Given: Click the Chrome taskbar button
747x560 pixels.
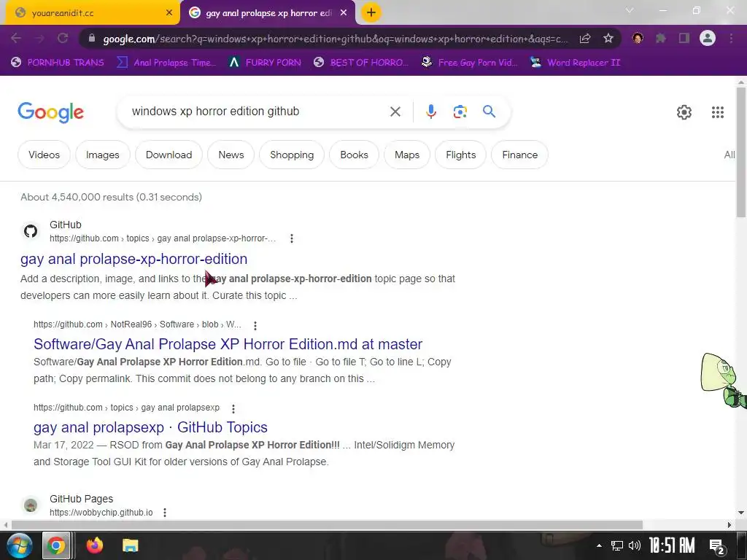Looking at the screenshot, I should pyautogui.click(x=56, y=545).
